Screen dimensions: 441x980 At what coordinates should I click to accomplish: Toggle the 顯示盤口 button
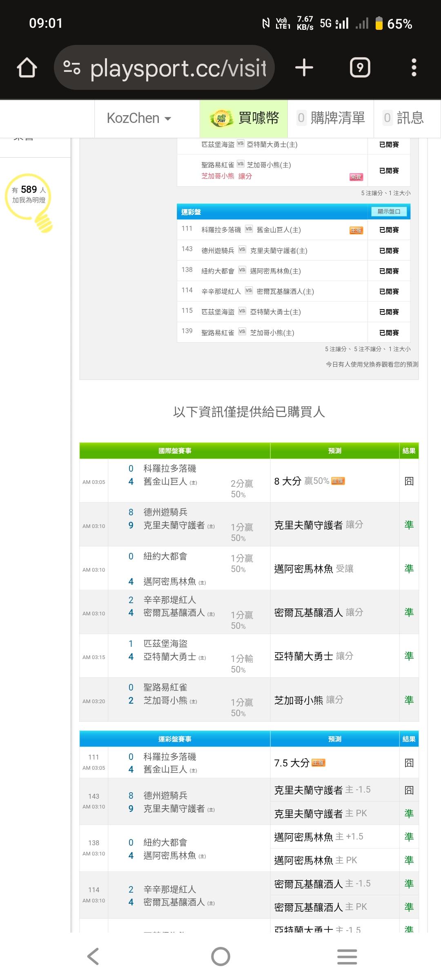click(x=389, y=212)
